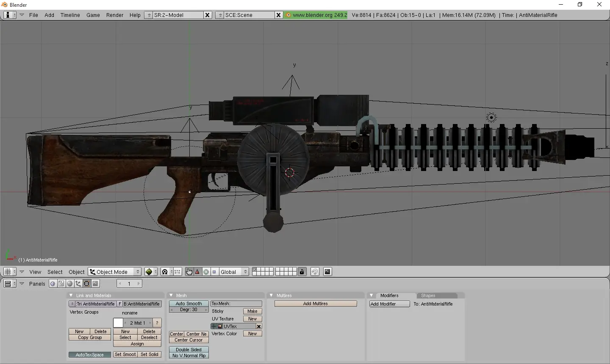
Task: Toggle the layer lock padlock icon
Action: click(302, 272)
